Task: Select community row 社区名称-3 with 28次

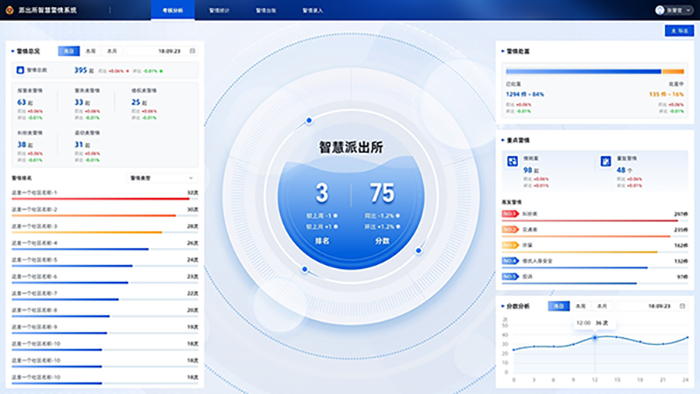Action: pyautogui.click(x=105, y=229)
